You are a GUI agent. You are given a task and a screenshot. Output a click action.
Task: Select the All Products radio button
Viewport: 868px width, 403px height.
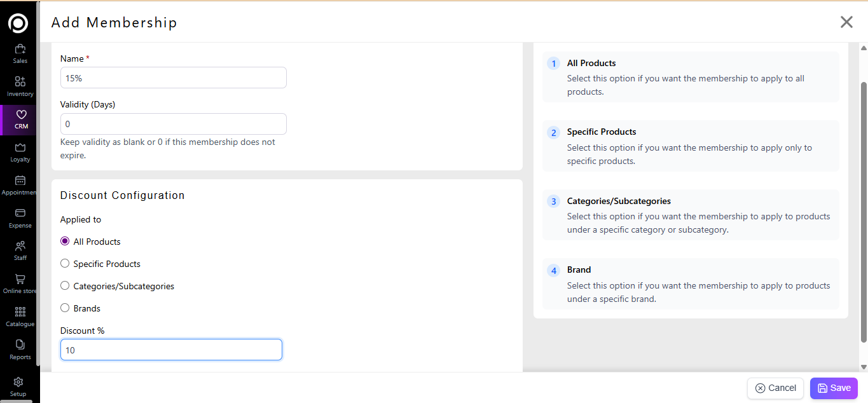(x=65, y=242)
